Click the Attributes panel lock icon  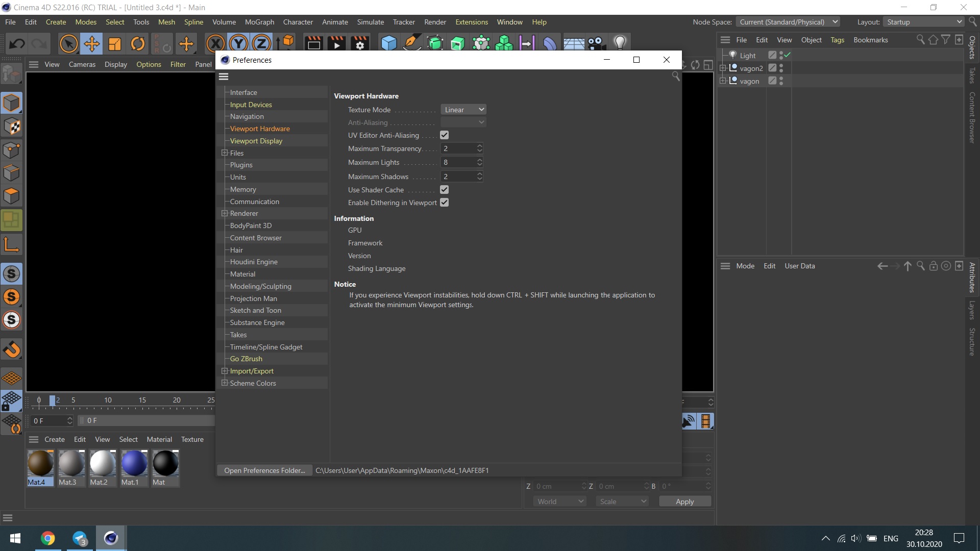click(x=934, y=266)
